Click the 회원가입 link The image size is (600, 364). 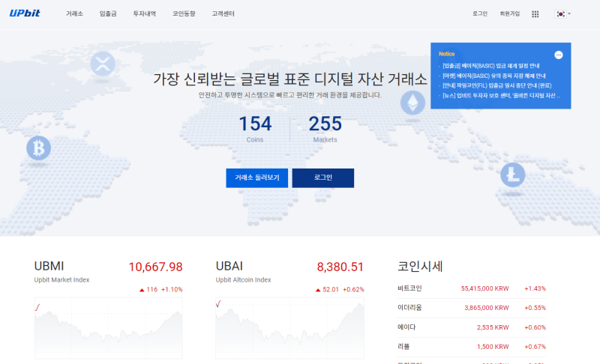510,13
